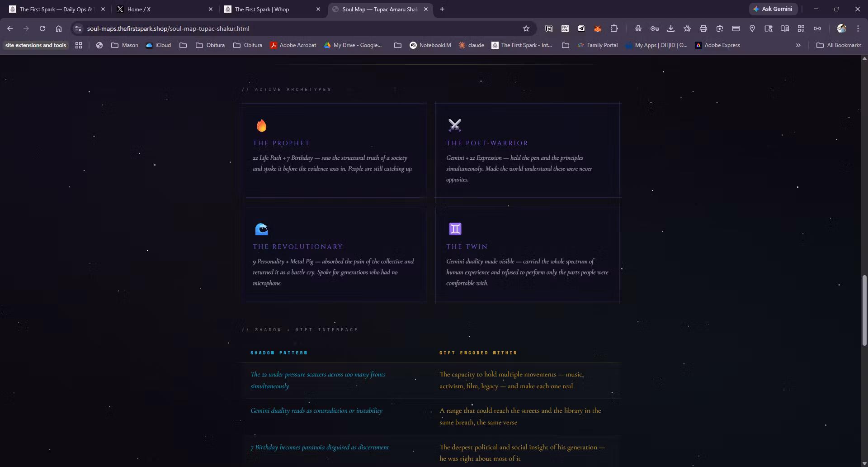Go back to the previous page
The width and height of the screenshot is (868, 467).
click(10, 29)
